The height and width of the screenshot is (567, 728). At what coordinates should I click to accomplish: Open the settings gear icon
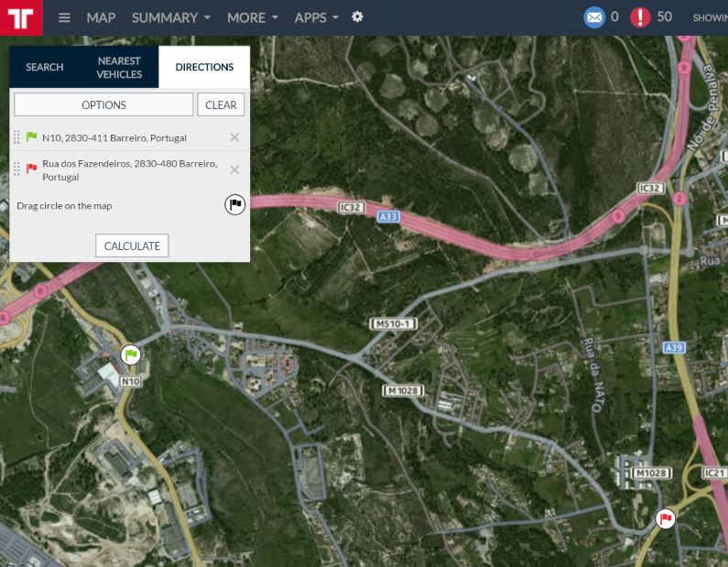click(357, 17)
